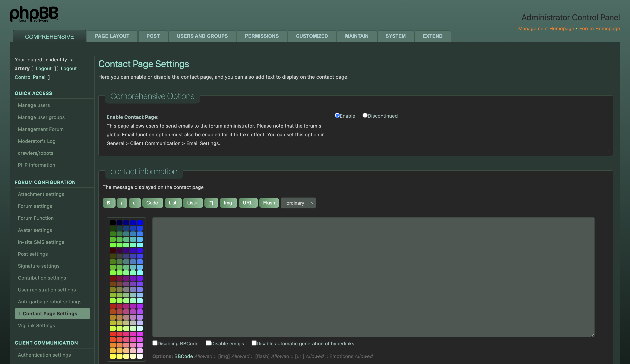Open the USERS AND GROUPS tab
Screen dimensions: 630x364
[202, 36]
